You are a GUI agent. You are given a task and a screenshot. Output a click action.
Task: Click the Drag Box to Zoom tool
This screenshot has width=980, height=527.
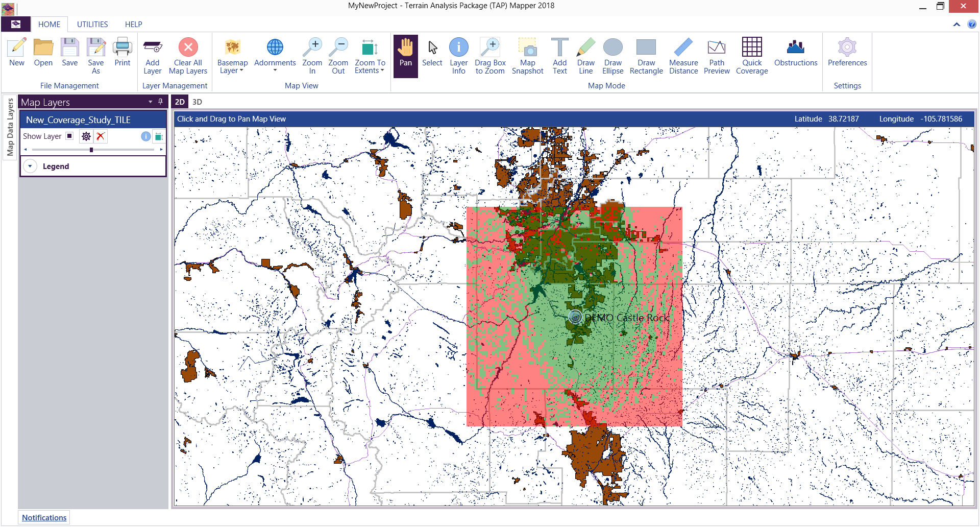click(490, 56)
